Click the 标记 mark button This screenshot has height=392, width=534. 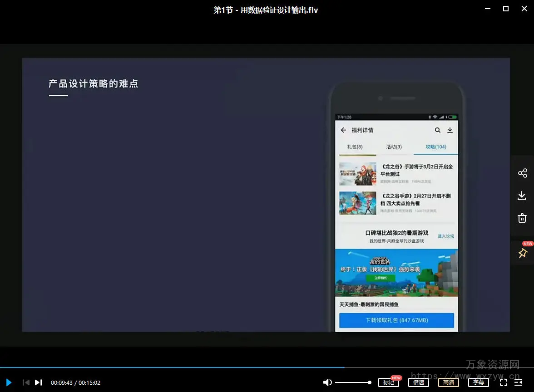click(x=388, y=382)
